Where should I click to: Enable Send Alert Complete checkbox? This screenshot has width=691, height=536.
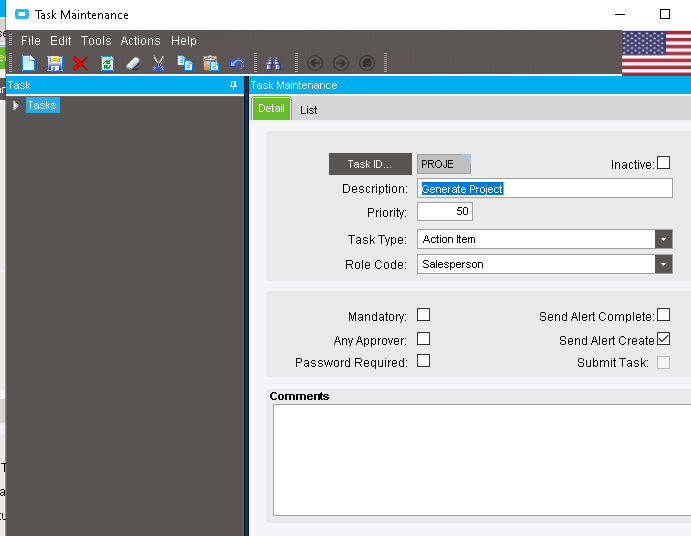point(663,315)
